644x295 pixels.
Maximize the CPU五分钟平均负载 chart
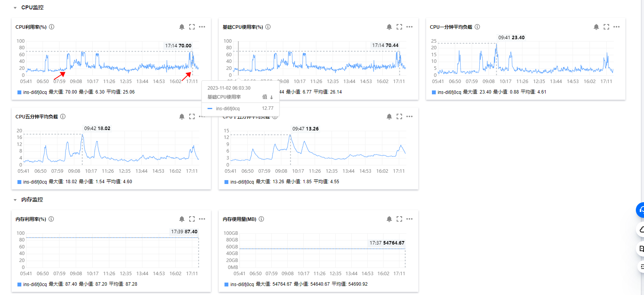192,116
